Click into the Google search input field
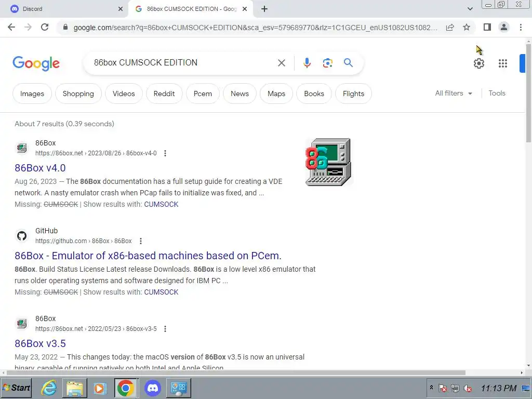532x399 pixels. [183, 63]
